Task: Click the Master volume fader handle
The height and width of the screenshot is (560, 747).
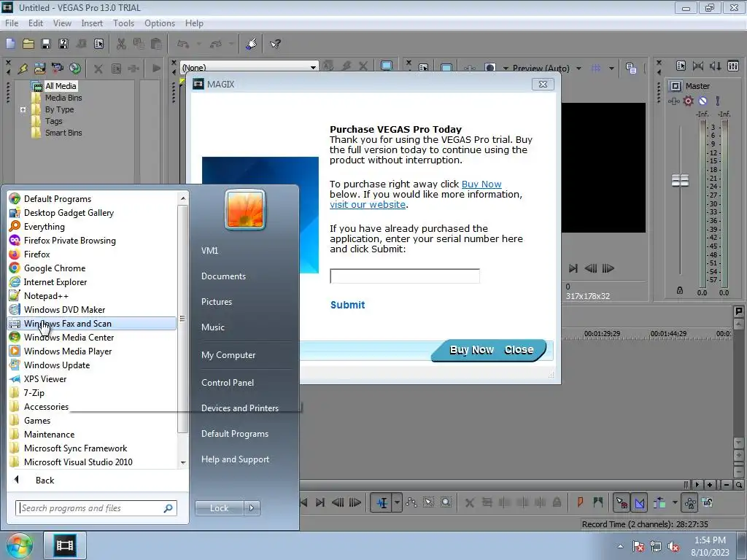Action: pos(680,181)
